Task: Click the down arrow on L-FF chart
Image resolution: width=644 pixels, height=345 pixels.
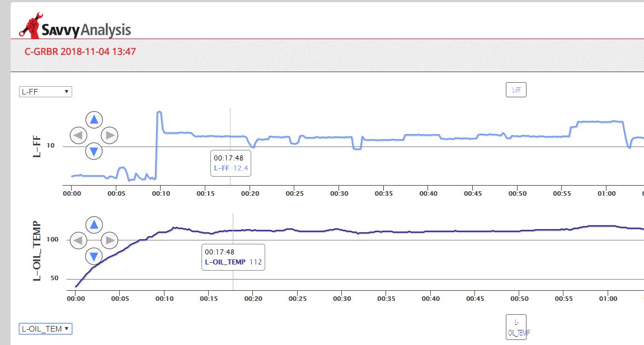Action: 94,151
